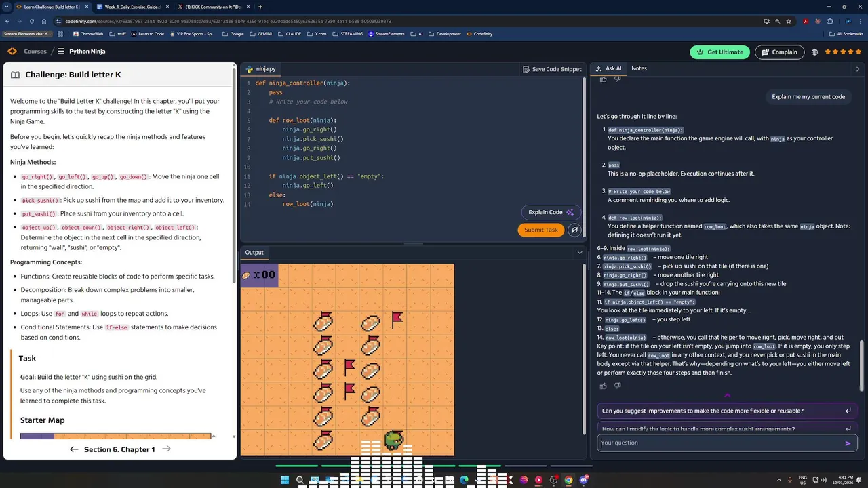
Task: Click the language globe icon
Action: pos(814,52)
